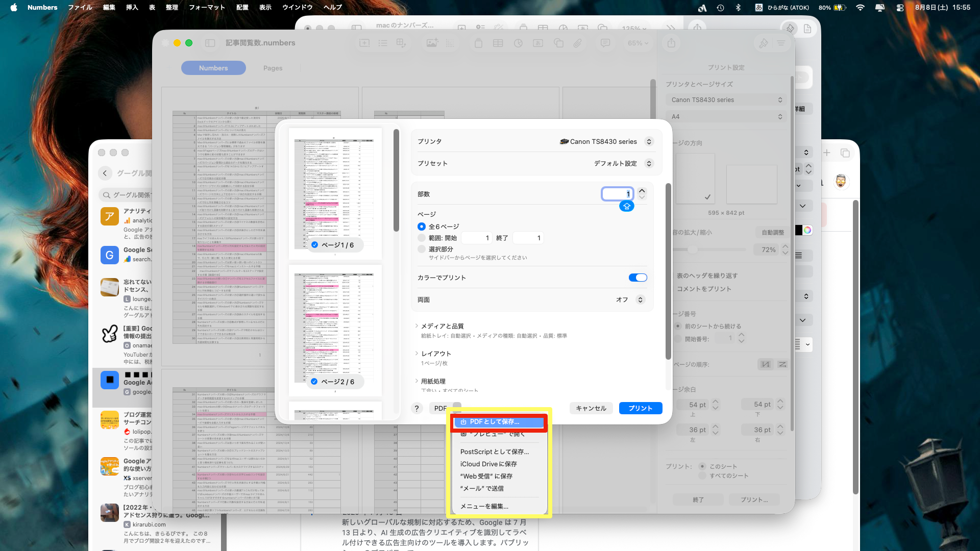Viewport: 980px width, 551px height.
Task: Toggle the カラーでプリント switch
Action: coord(638,278)
